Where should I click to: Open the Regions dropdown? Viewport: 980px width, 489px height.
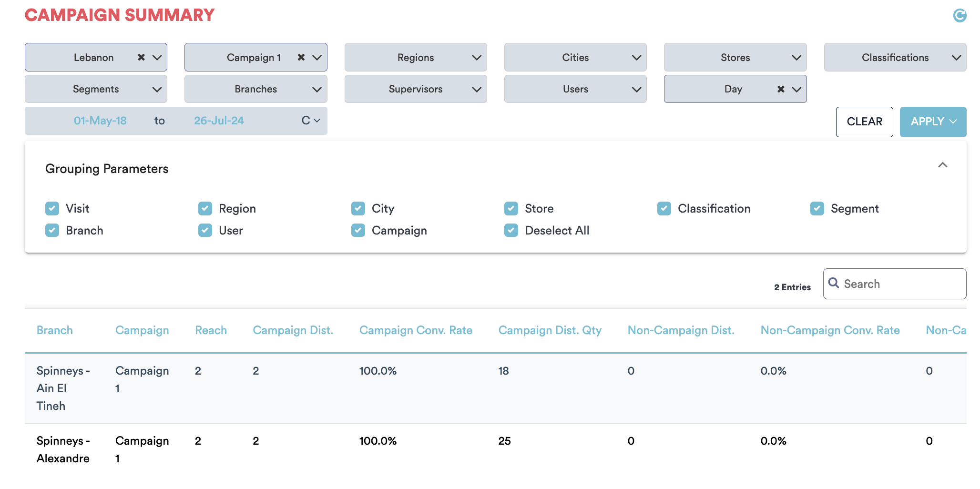tap(415, 57)
